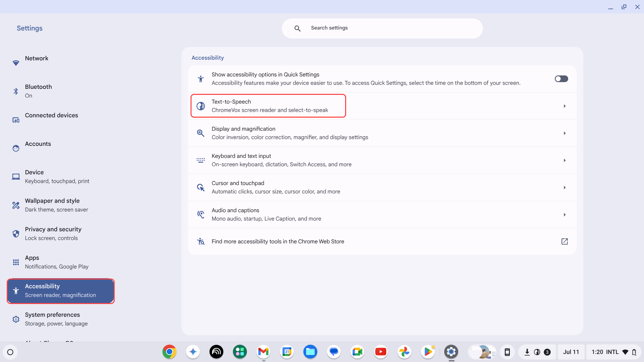
Task: Open Bluetooth settings in sidebar
Action: [x=60, y=91]
